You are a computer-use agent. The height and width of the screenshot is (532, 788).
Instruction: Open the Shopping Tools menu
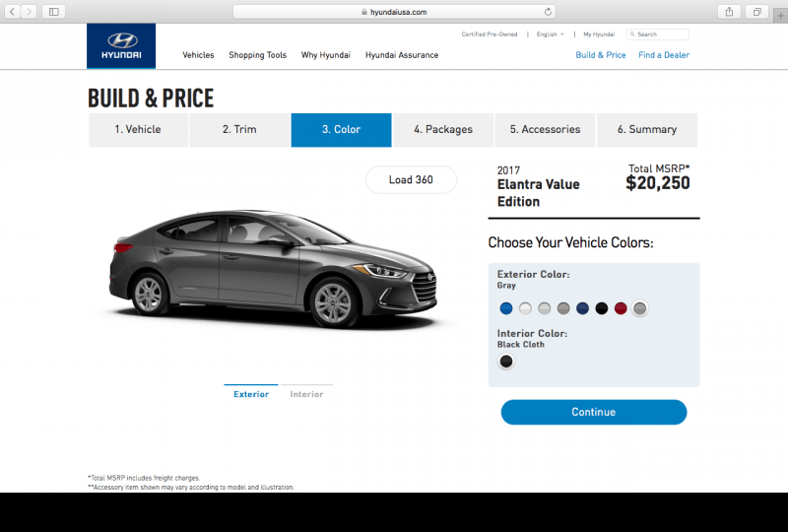[257, 55]
